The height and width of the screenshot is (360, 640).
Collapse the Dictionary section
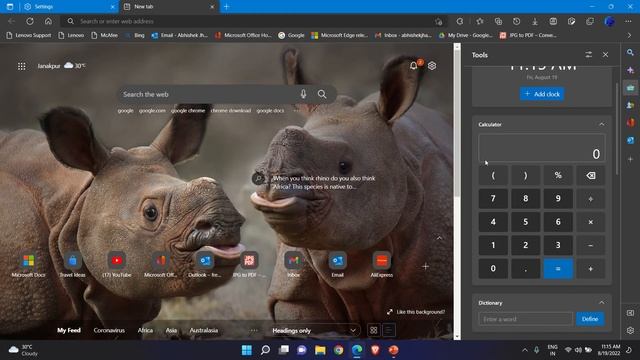(601, 302)
